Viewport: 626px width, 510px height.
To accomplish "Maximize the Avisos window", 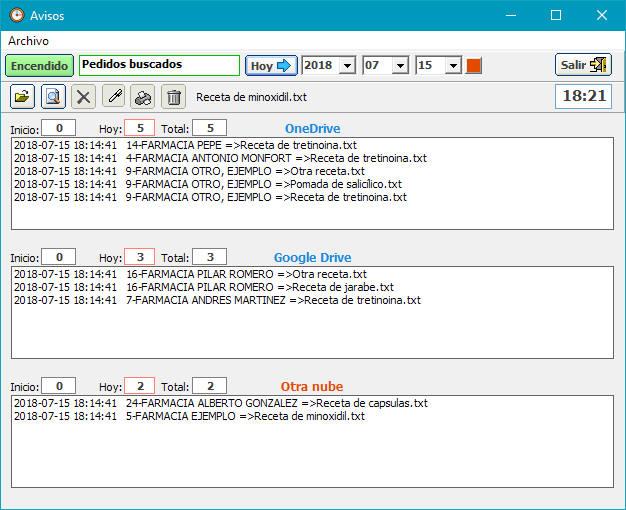I will pyautogui.click(x=556, y=15).
